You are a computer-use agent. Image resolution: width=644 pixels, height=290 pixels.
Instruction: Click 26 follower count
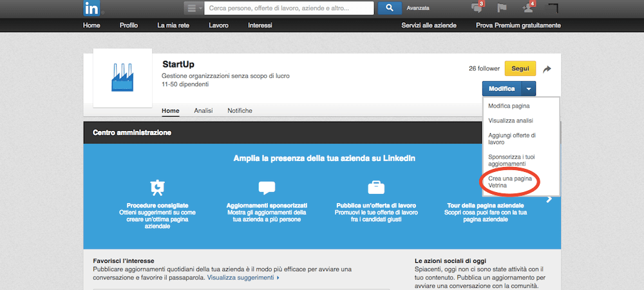point(484,68)
